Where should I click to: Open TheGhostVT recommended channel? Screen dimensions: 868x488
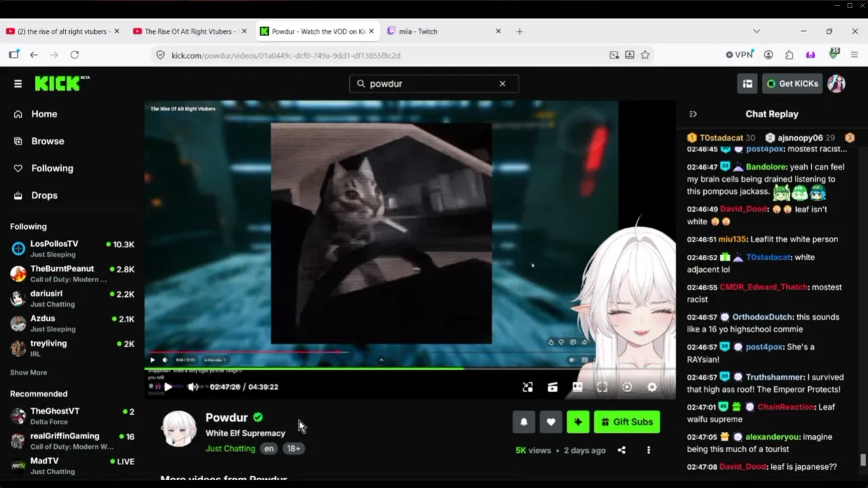(72, 416)
